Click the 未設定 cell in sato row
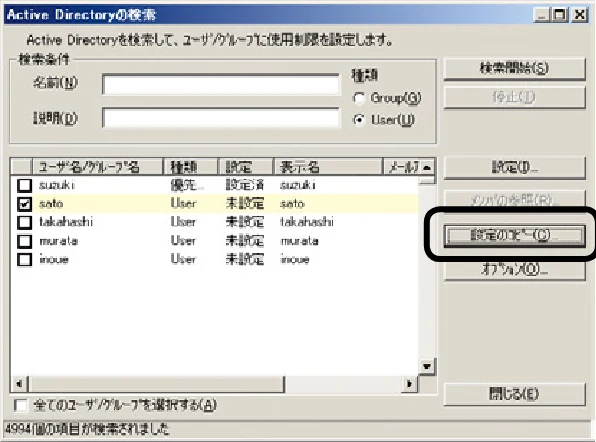Image resolution: width=596 pixels, height=442 pixels. [x=245, y=204]
